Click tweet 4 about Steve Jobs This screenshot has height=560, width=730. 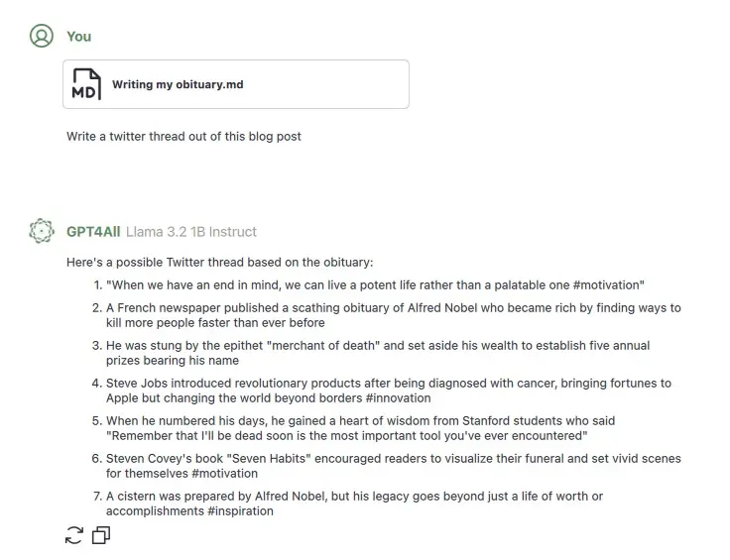point(388,391)
